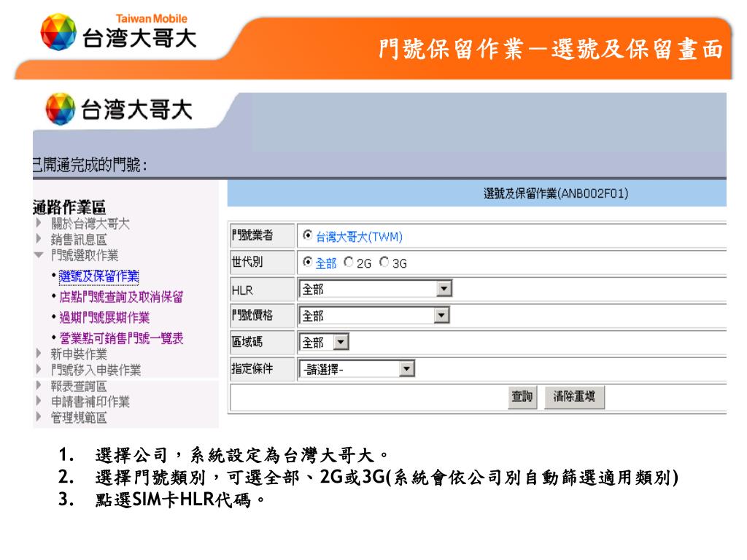Choose the 3G radio button
Screen dimensions: 747x560
pos(384,262)
